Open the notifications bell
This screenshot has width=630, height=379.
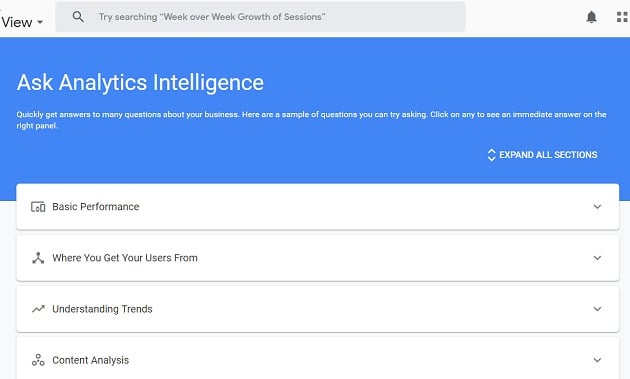pyautogui.click(x=591, y=17)
